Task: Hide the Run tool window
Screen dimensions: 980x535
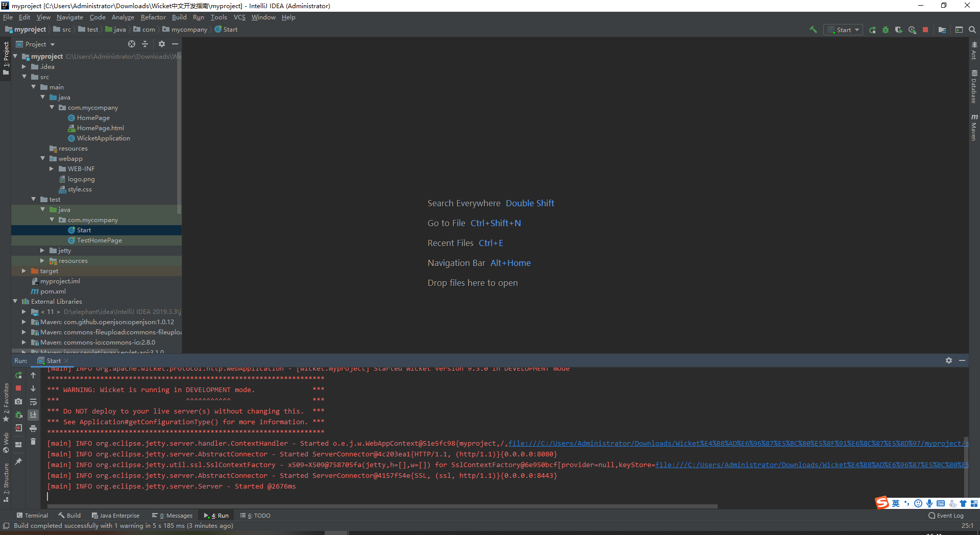Action: coord(962,360)
